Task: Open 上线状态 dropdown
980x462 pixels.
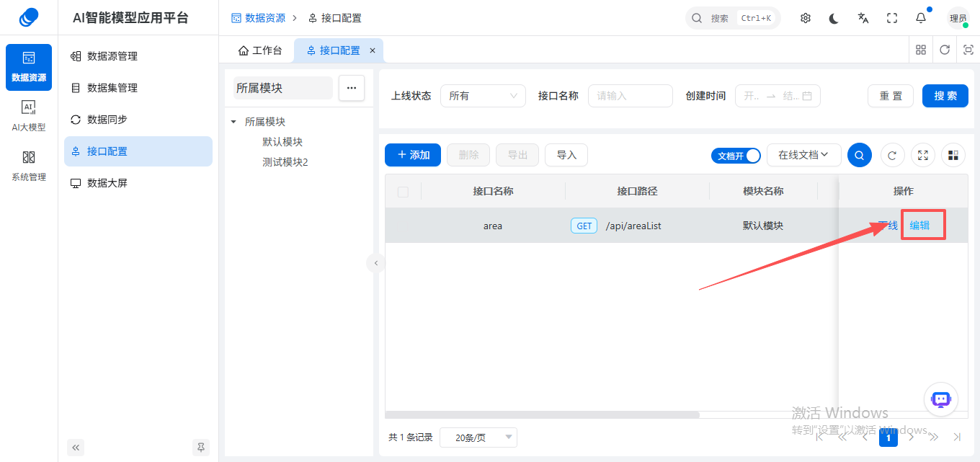Action: (x=483, y=96)
